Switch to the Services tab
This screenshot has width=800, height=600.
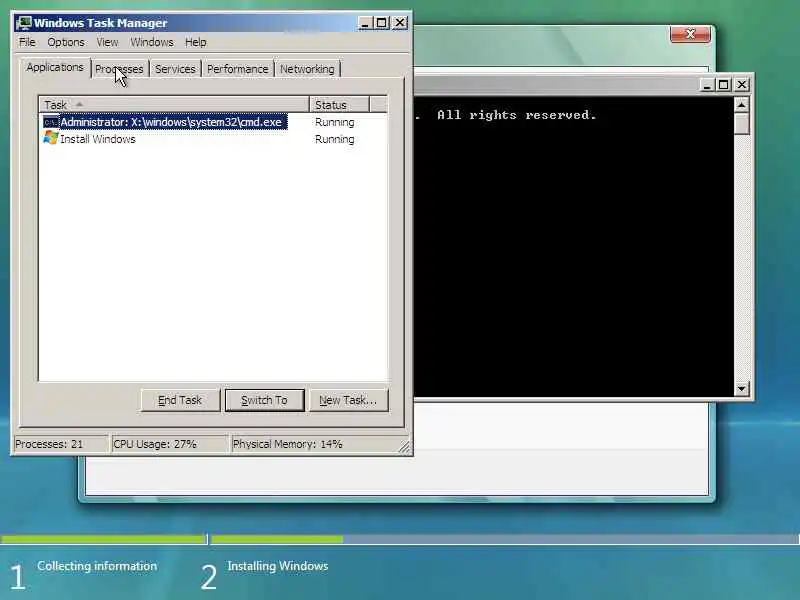pyautogui.click(x=175, y=69)
